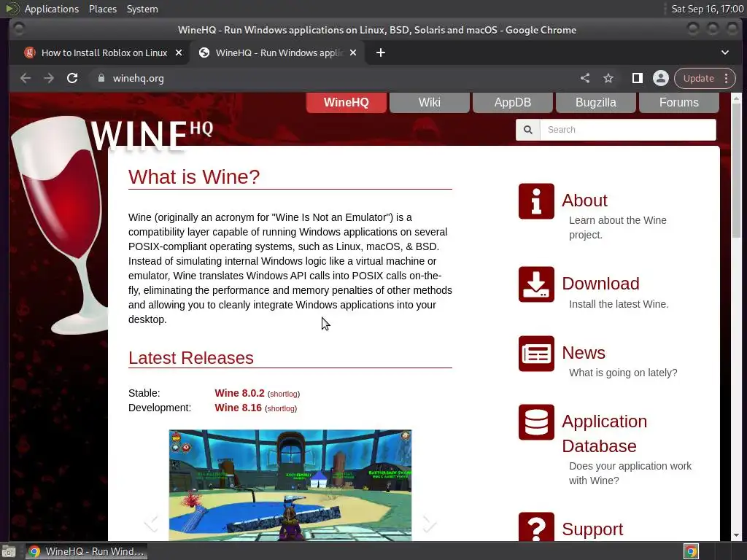The width and height of the screenshot is (747, 560).
Task: Open the News heading link
Action: click(x=584, y=353)
